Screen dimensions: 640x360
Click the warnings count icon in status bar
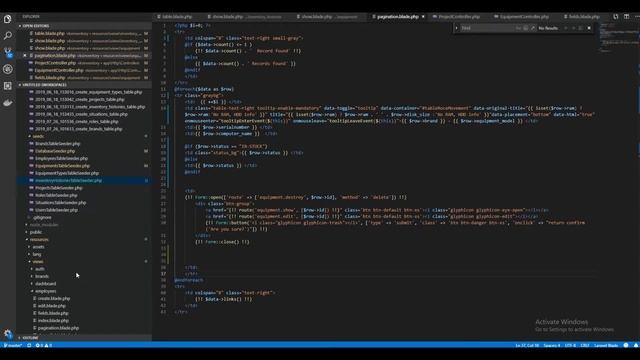tap(48, 345)
